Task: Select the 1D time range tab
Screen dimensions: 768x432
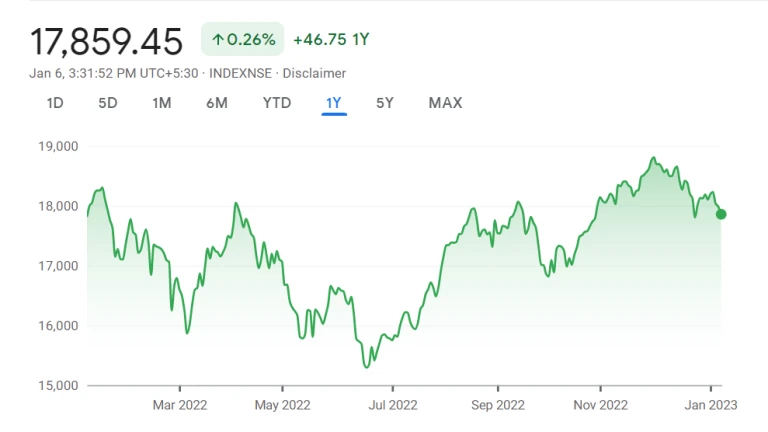Action: (55, 103)
